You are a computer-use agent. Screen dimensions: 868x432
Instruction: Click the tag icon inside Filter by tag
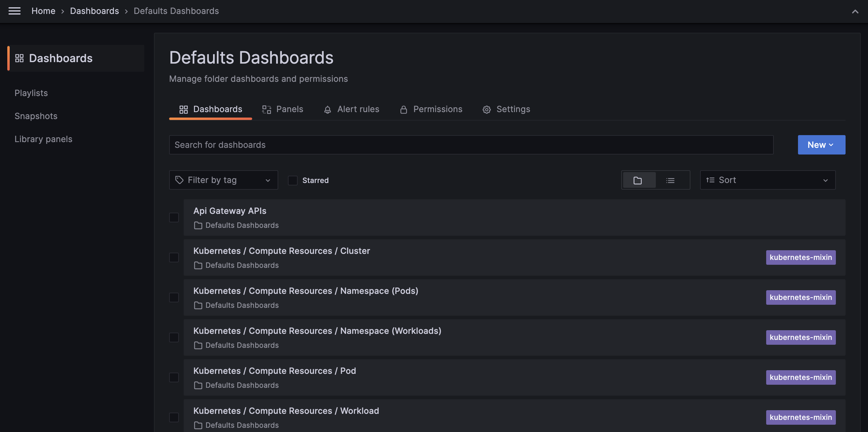click(179, 180)
